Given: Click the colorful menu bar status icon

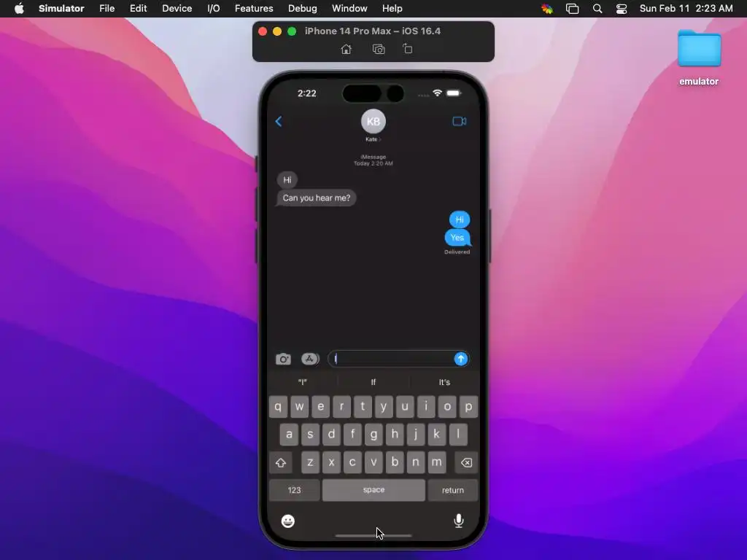Looking at the screenshot, I should click(x=547, y=9).
